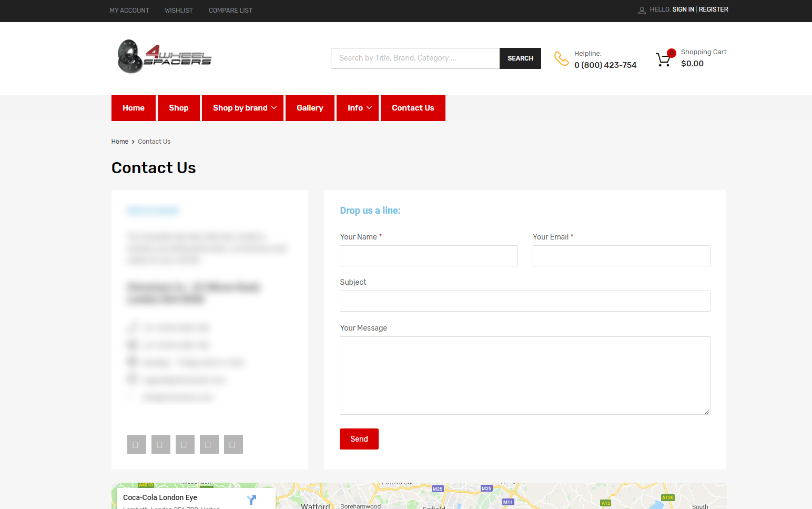Click the Home breadcrumb link
Viewport: 812px width, 509px height.
click(x=120, y=142)
